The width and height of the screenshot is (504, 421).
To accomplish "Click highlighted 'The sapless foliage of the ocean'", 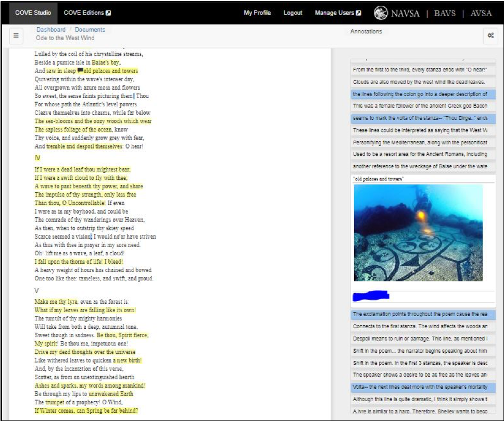I will pyautogui.click(x=73, y=129).
